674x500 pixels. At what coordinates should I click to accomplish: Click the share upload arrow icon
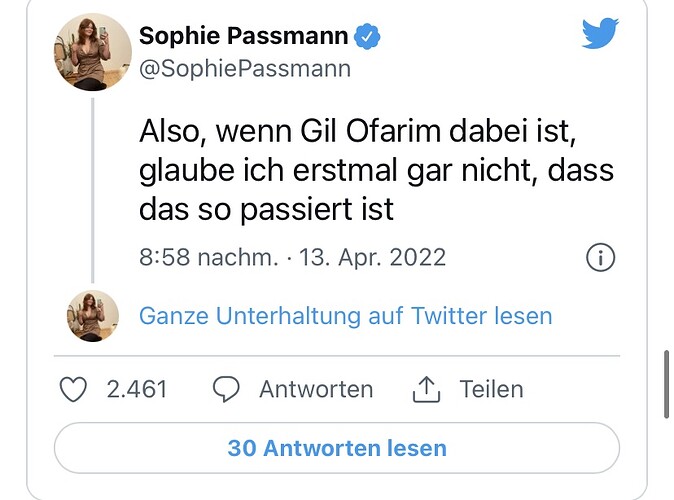pos(427,389)
